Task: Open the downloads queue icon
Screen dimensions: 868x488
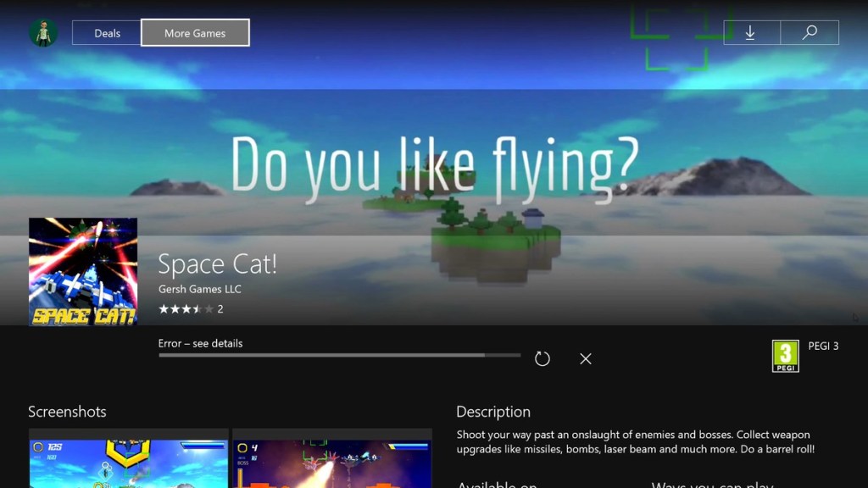Action: [751, 33]
